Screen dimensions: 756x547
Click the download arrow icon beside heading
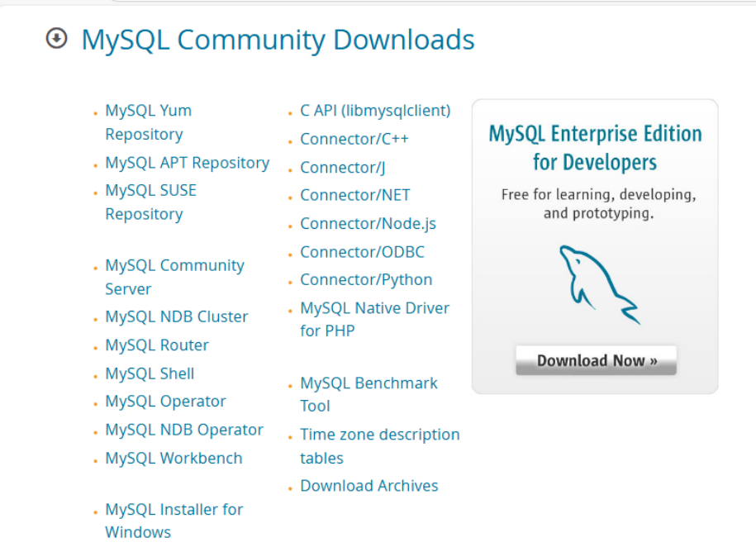click(56, 39)
